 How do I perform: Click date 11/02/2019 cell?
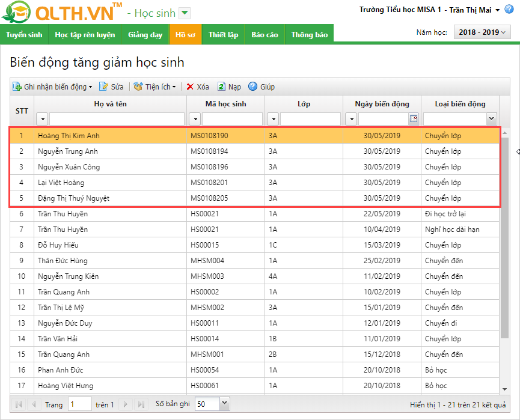pos(382,276)
